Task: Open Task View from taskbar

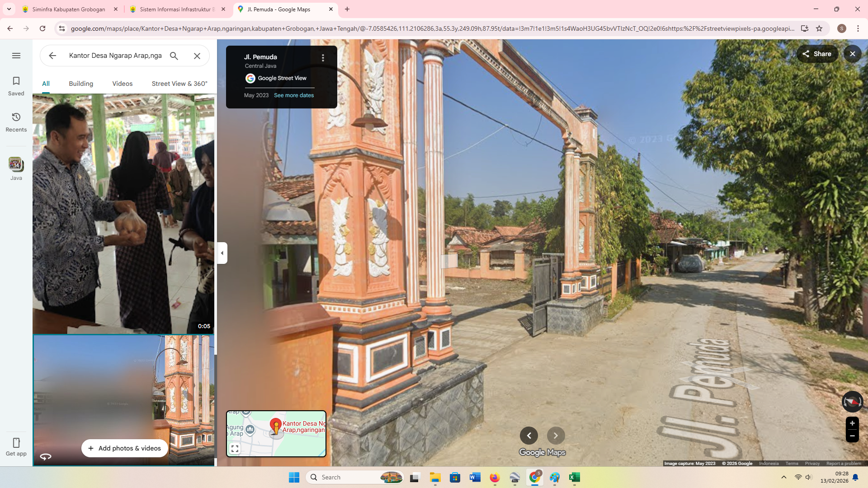Action: pos(415,477)
